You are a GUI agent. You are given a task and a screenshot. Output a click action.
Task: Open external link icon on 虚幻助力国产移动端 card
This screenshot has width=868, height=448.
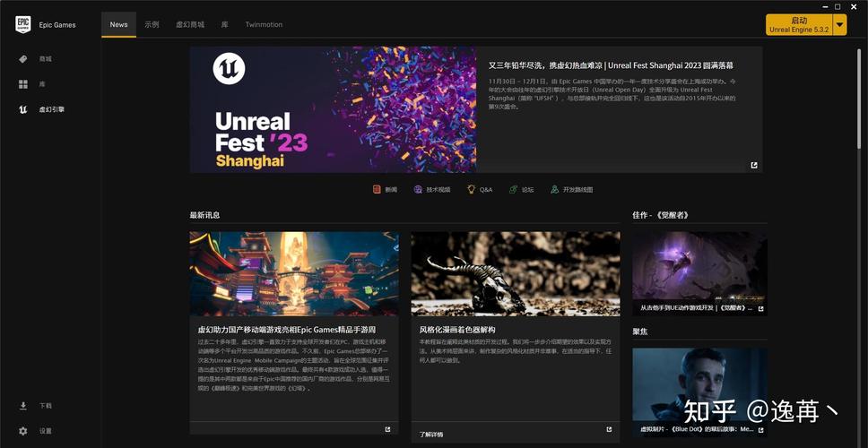tap(388, 428)
